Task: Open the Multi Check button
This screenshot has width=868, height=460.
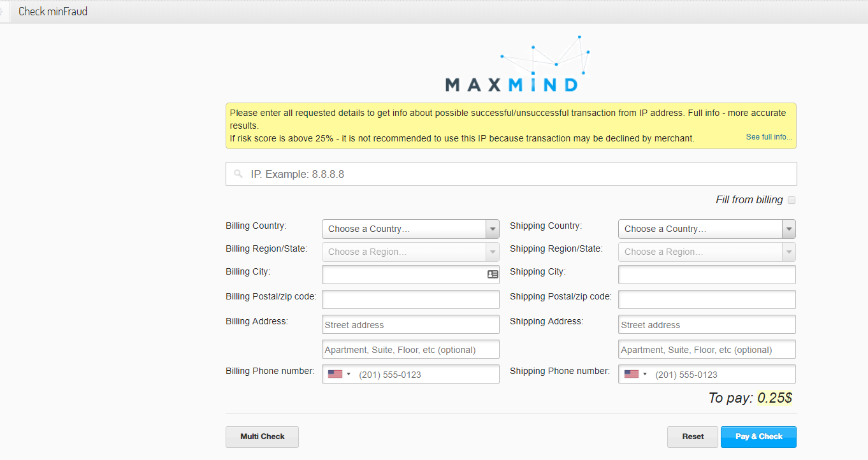Action: (x=262, y=437)
